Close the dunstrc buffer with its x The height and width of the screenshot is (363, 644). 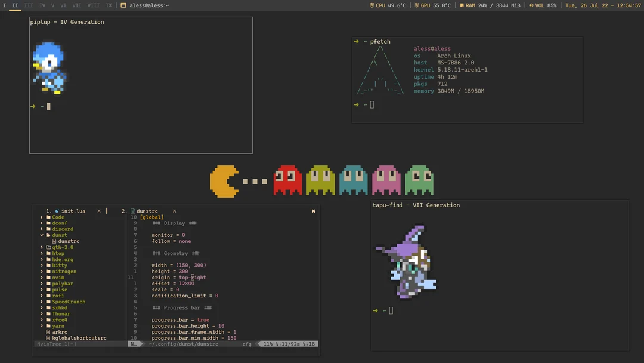[174, 211]
